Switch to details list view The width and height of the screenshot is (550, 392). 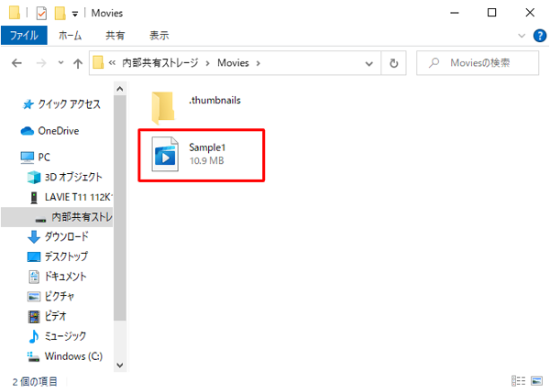(x=520, y=381)
